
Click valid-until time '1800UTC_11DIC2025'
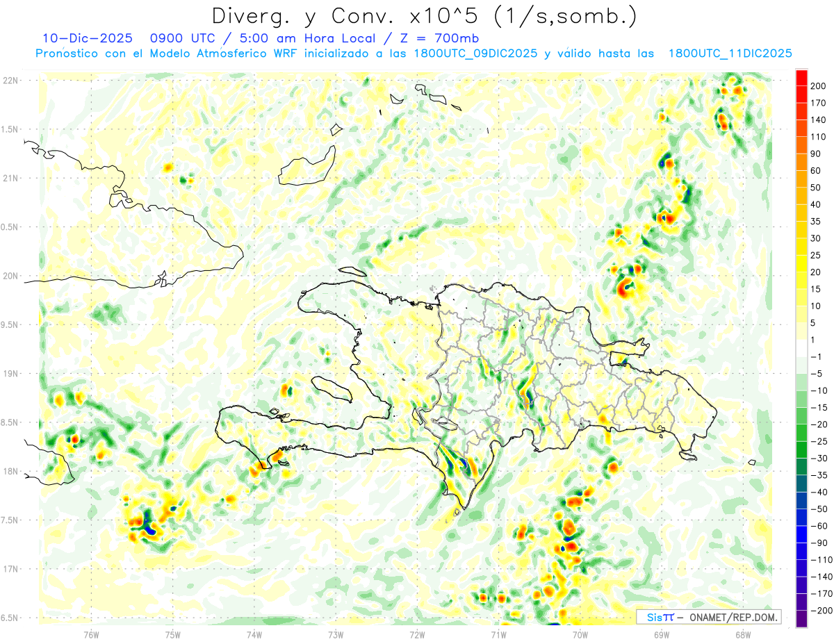click(730, 53)
